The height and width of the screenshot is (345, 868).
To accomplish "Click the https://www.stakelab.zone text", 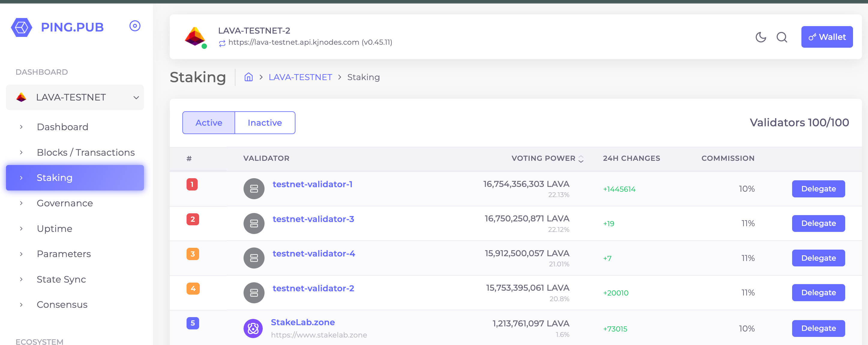I will [319, 335].
